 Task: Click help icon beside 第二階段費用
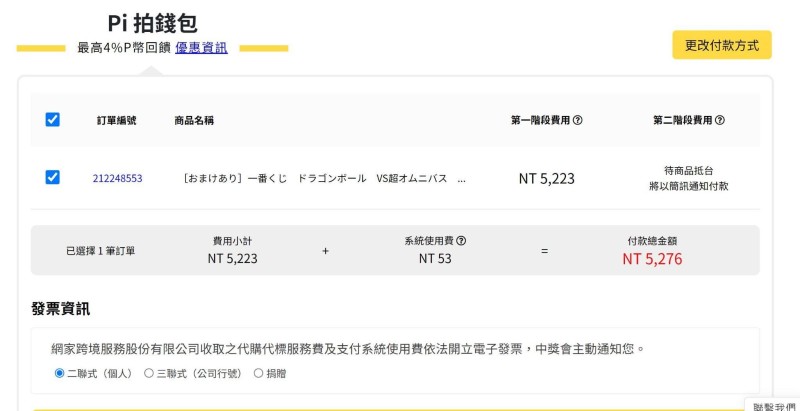[720, 120]
